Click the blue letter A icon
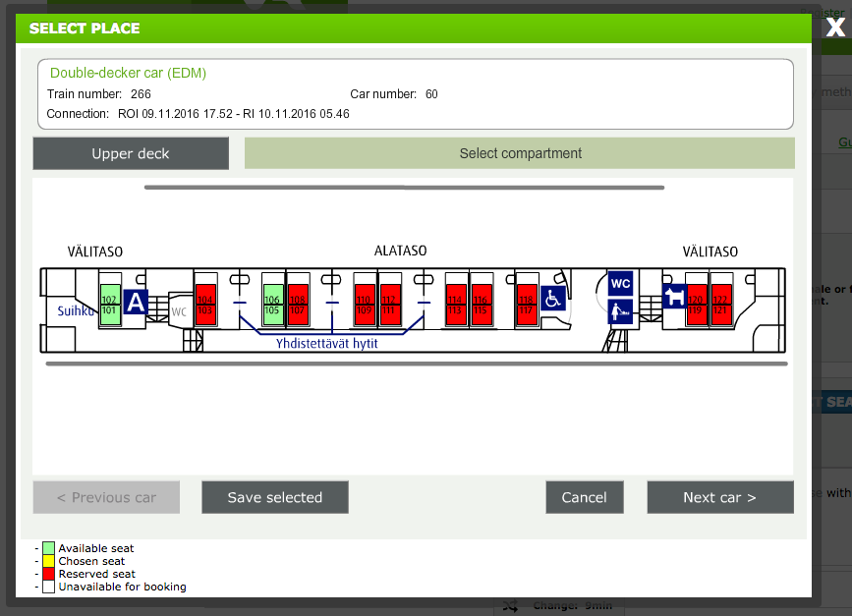The width and height of the screenshot is (852, 616). 136,302
